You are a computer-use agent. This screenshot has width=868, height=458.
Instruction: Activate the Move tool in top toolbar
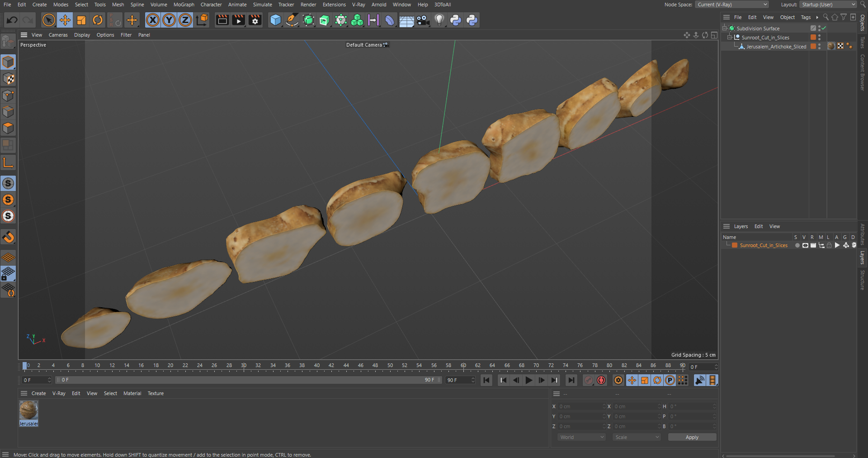coord(65,20)
